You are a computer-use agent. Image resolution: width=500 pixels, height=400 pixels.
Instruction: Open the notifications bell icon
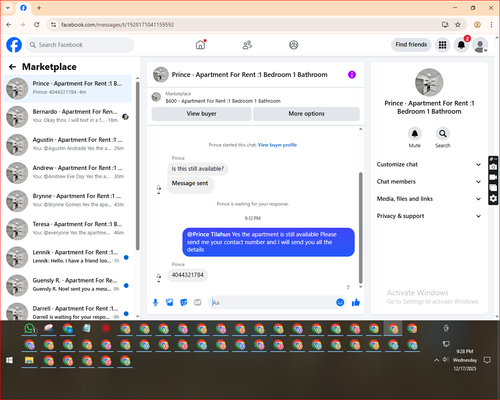(461, 45)
